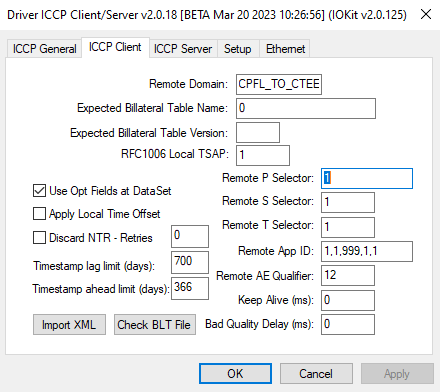440x392 pixels.
Task: Click the Bad Quality Delay (ms) field
Action: (348, 324)
